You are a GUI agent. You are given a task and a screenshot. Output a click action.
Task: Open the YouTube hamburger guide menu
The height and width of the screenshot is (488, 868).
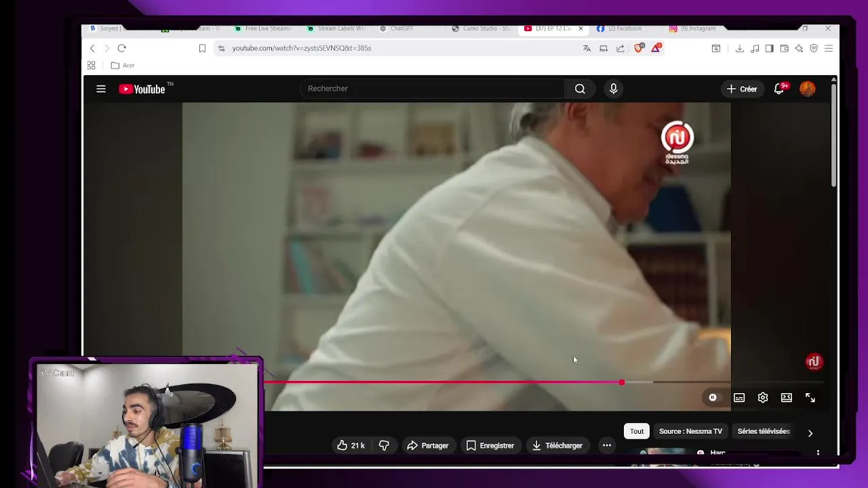click(101, 89)
